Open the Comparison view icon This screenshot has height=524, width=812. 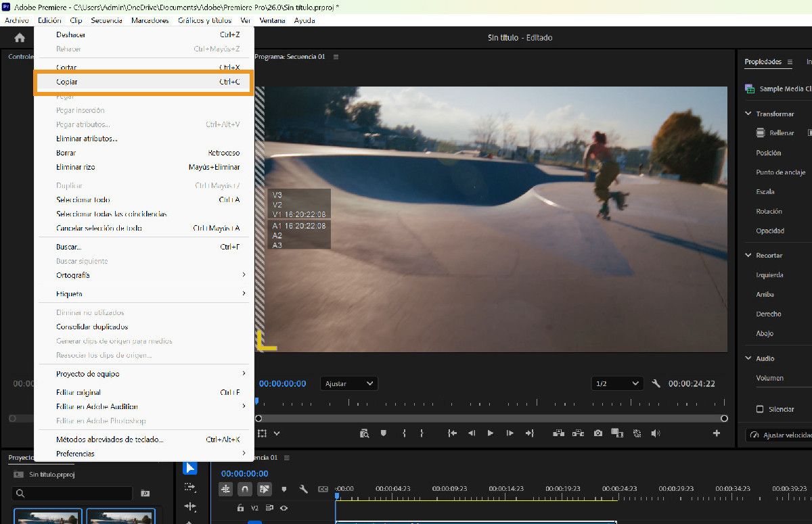617,433
